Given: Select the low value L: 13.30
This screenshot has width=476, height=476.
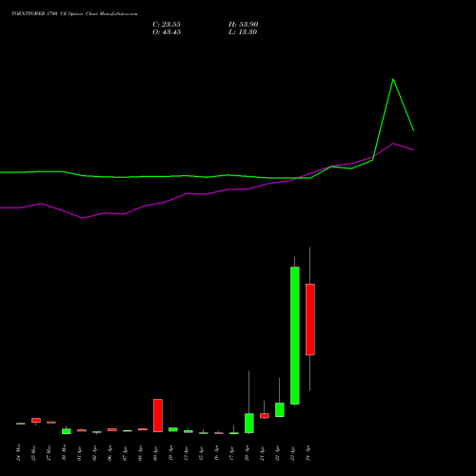Looking at the screenshot, I should click(243, 32).
